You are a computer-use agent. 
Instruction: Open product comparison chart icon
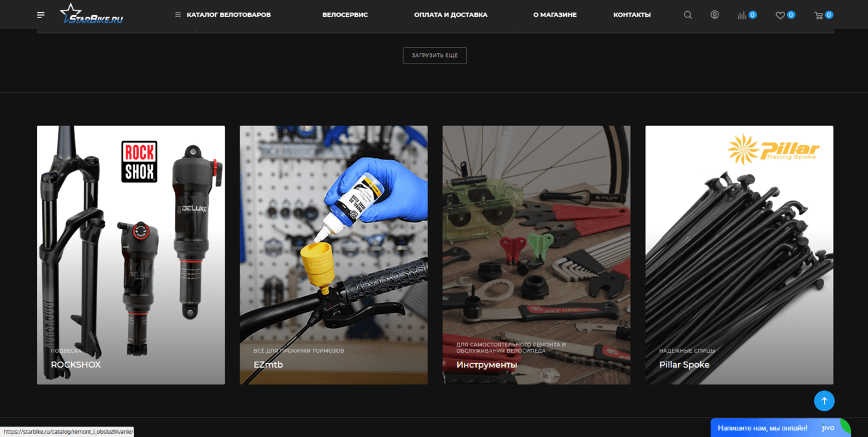(742, 15)
